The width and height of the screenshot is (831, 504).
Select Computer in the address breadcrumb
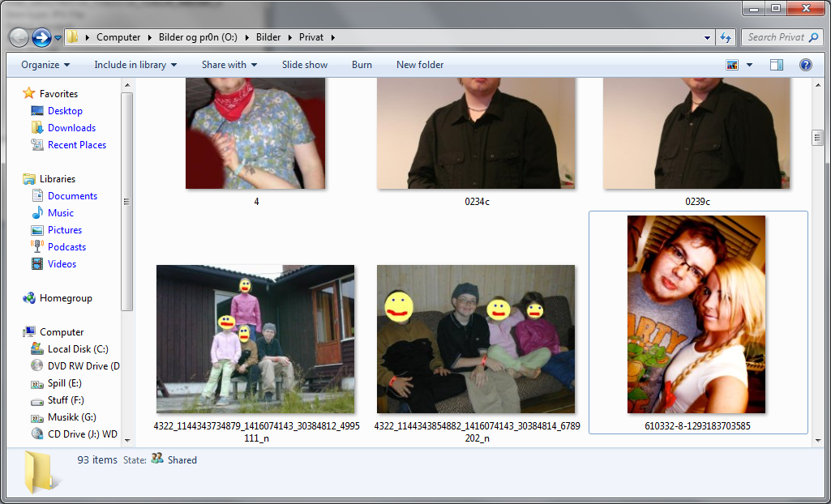tap(118, 37)
